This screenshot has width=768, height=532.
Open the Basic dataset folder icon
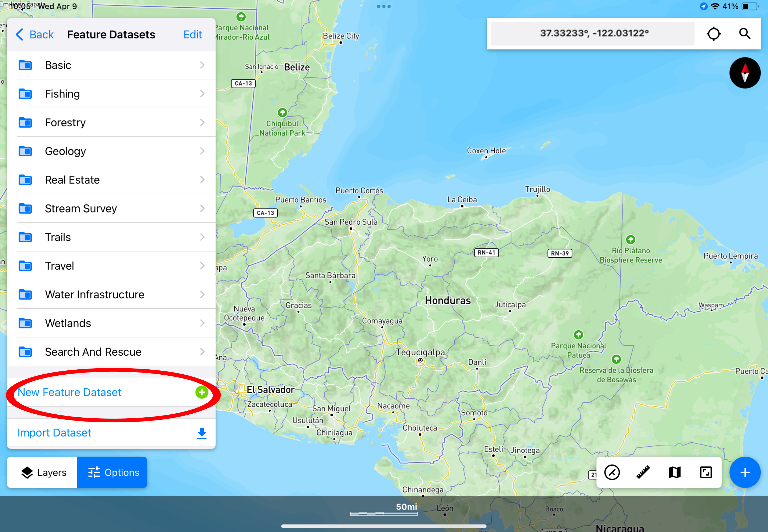pyautogui.click(x=25, y=65)
